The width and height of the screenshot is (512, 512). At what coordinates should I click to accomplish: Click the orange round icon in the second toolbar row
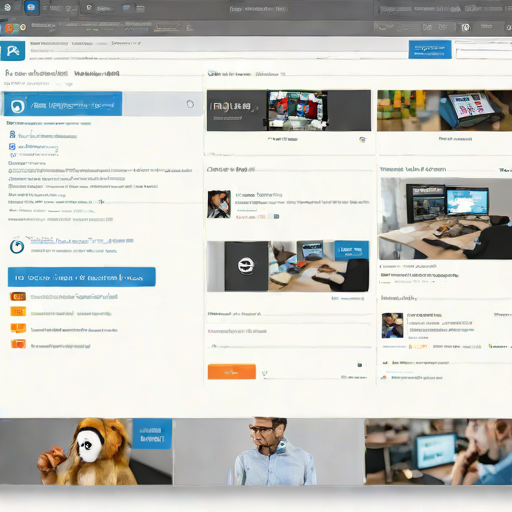point(9,28)
